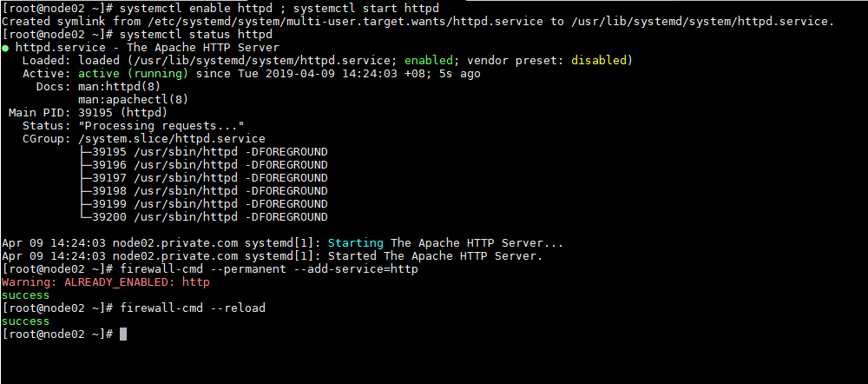Click 'man:httpd(8)' docs entry

pyautogui.click(x=120, y=86)
